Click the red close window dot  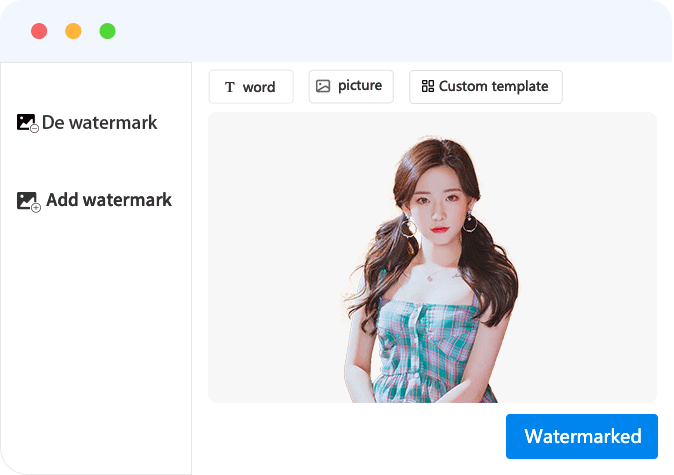pos(39,31)
